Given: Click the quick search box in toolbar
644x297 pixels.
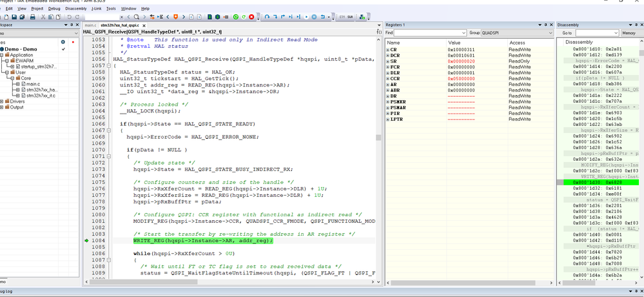Looking at the screenshot, I should click(x=104, y=17).
